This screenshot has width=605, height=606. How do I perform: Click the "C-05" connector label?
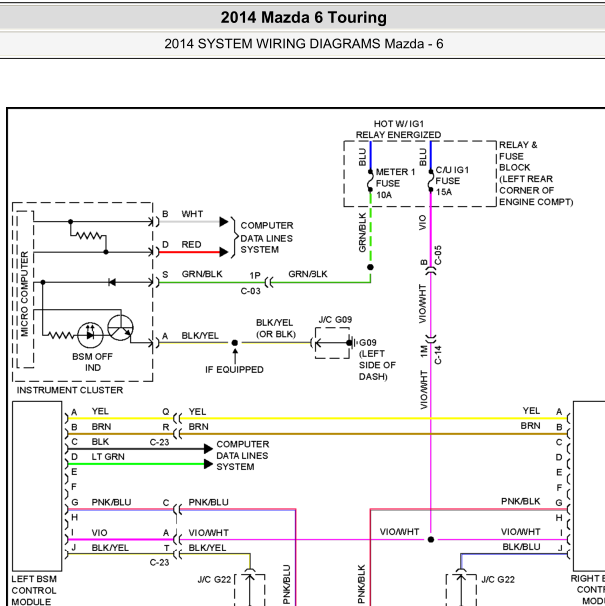(x=438, y=255)
